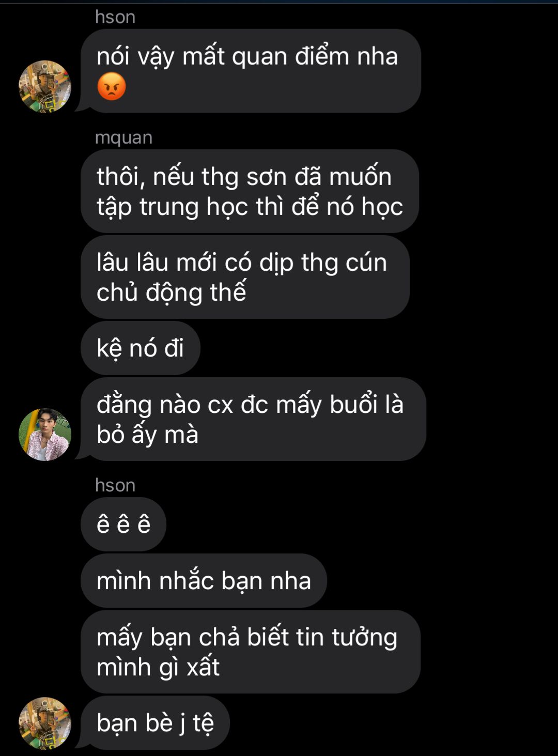The height and width of the screenshot is (756, 558).
Task: Tap message "đằng nào cx đc mấy buổi là bỏ ấy mà"
Action: [253, 419]
